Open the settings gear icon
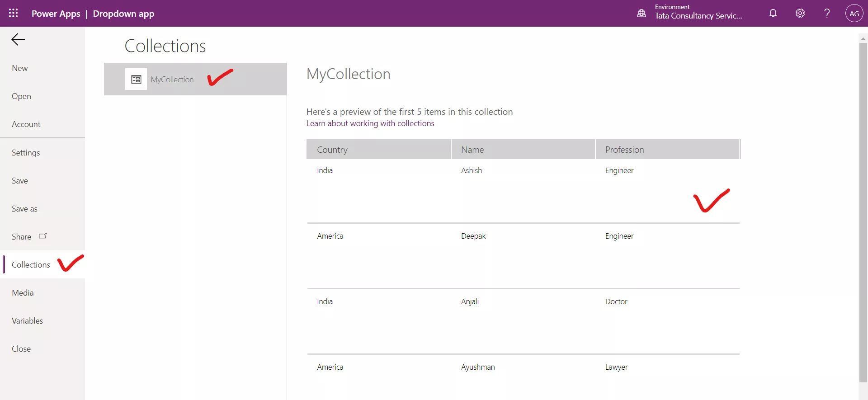This screenshot has height=400, width=868. 800,13
